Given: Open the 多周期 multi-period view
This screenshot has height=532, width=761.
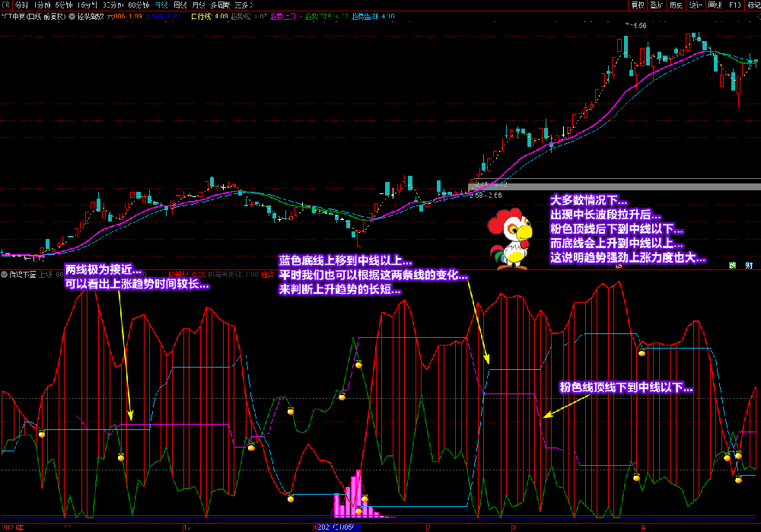Looking at the screenshot, I should point(221,5).
